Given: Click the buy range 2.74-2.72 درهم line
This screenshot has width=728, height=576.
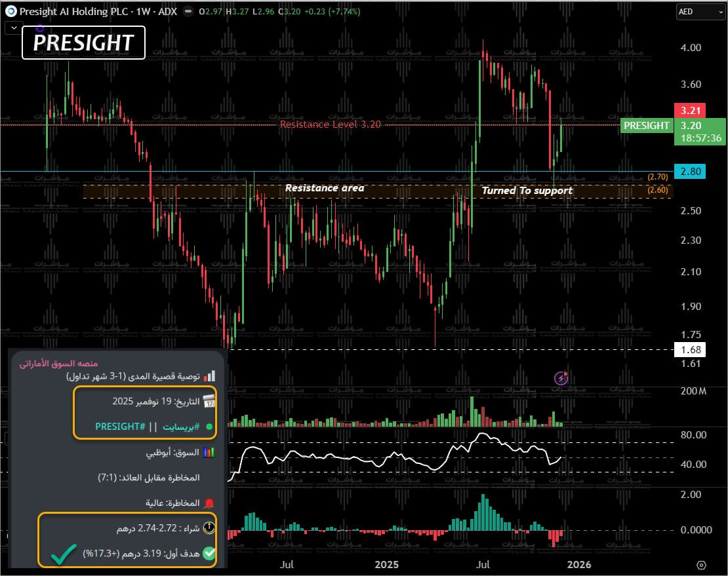Looking at the screenshot, I should (x=158, y=528).
